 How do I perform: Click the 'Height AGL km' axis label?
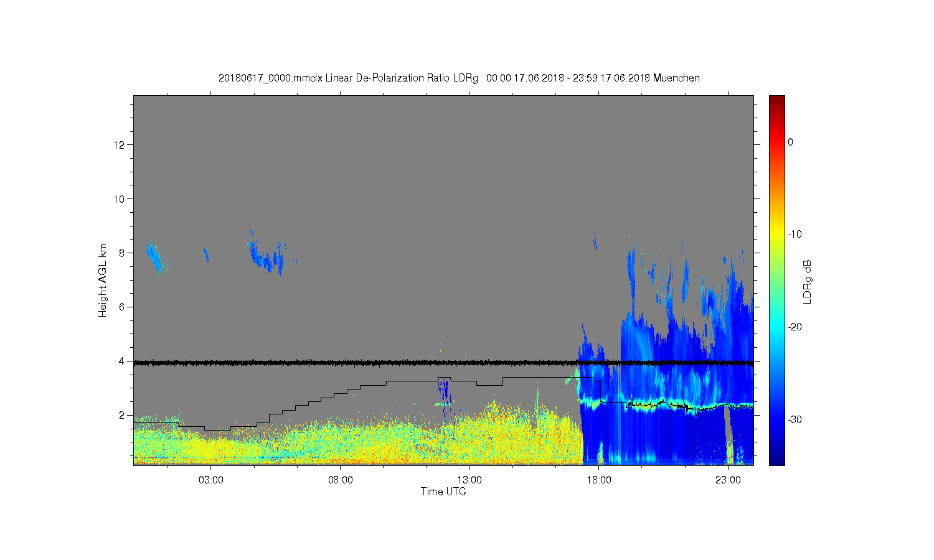[x=103, y=280]
